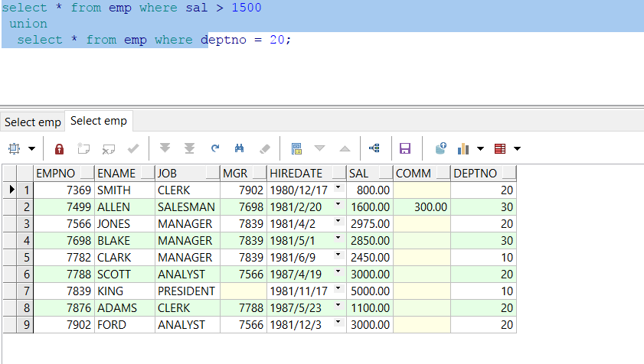Click deptno in the SQL editor
Viewport: 644px width, 364px height.
point(224,40)
